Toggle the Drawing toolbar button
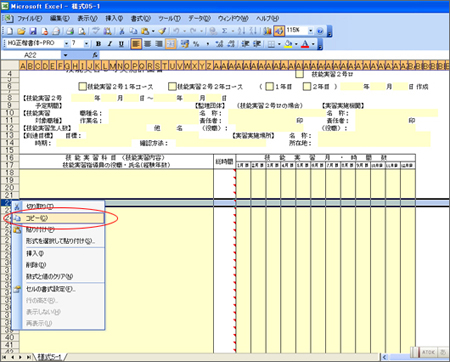The height and width of the screenshot is (362, 450). pyautogui.click(x=279, y=31)
